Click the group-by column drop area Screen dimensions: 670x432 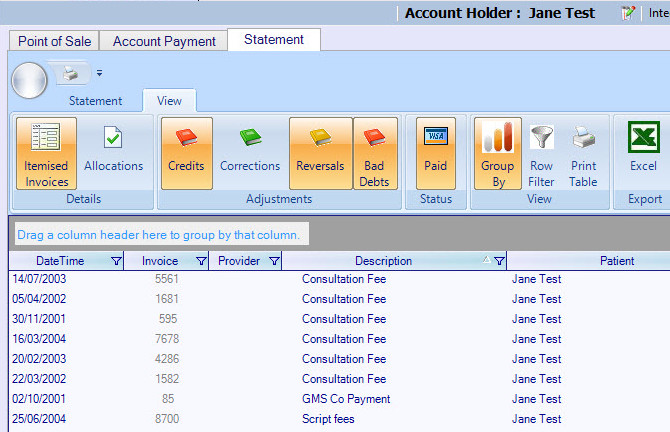coord(162,235)
